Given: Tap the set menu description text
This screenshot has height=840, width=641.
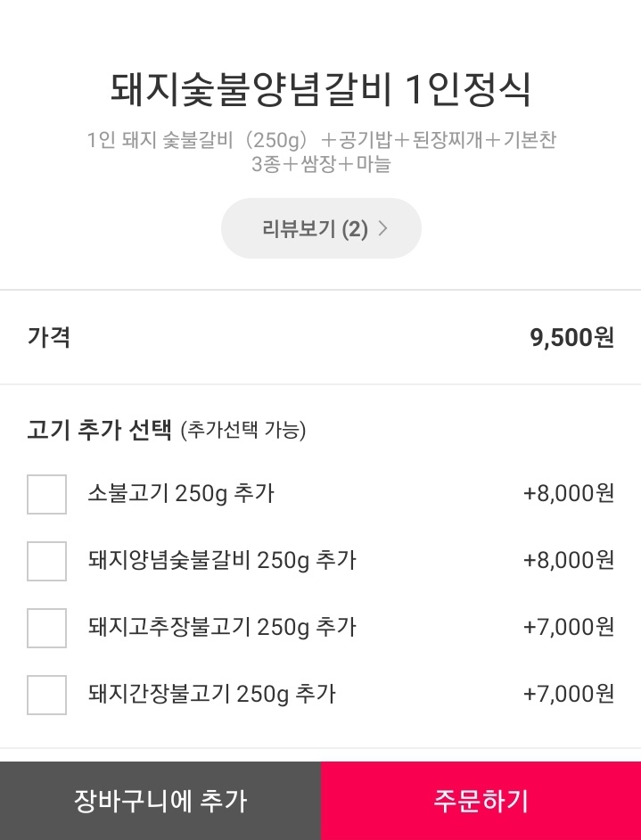Looking at the screenshot, I should pyautogui.click(x=320, y=152).
